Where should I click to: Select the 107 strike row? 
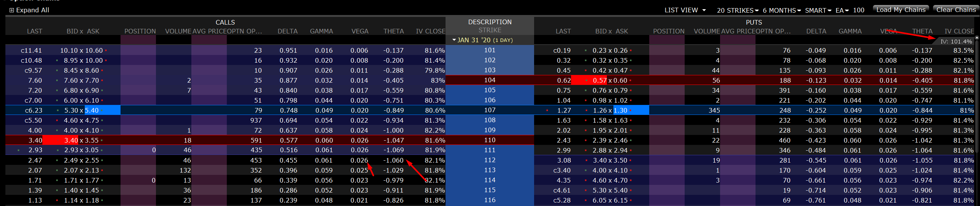(489, 110)
